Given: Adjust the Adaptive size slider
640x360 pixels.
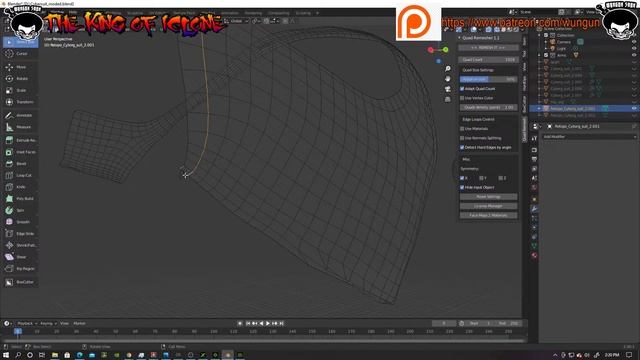Looking at the screenshot, I should click(488, 79).
